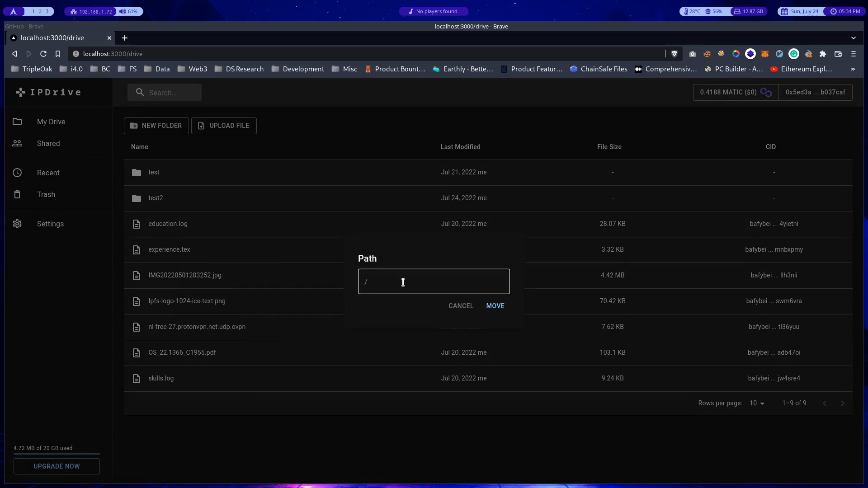
Task: Click file icon of skills.log
Action: (137, 378)
